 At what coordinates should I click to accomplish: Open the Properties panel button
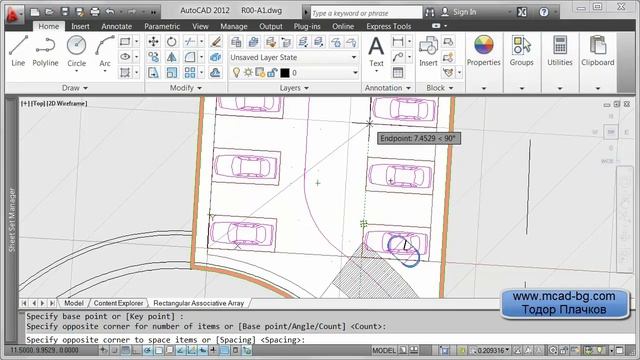click(x=484, y=51)
